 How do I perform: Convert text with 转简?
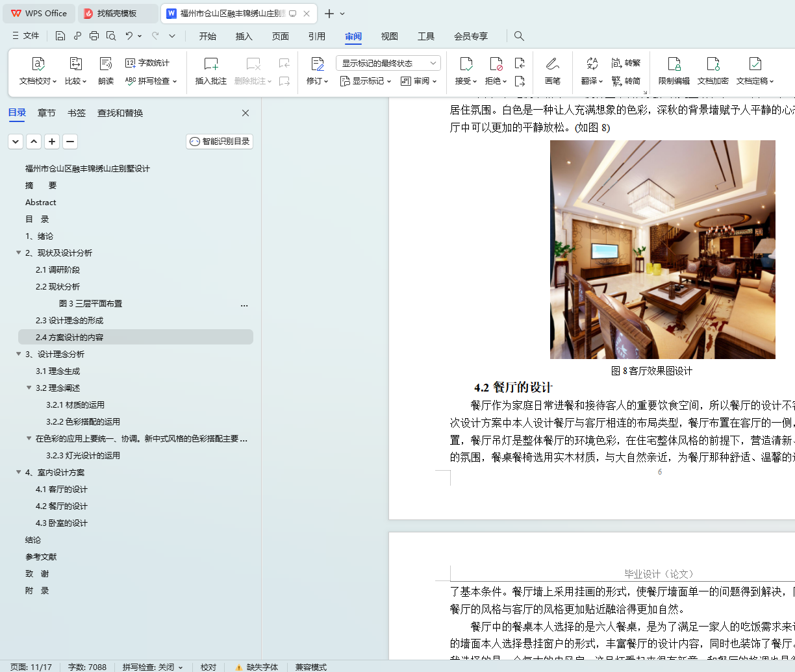click(626, 81)
